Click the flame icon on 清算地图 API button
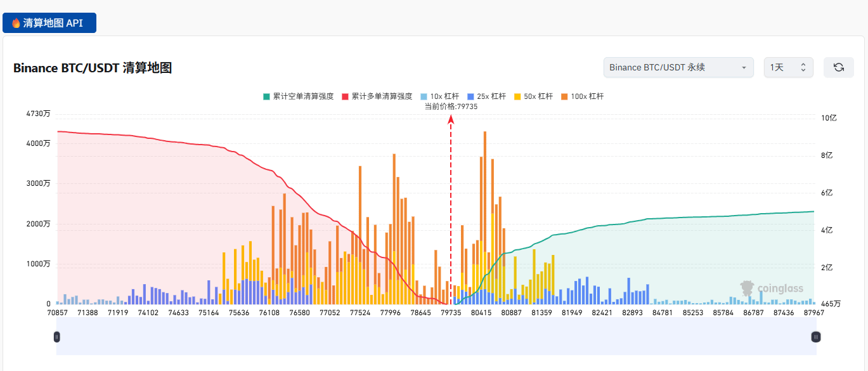 point(16,23)
